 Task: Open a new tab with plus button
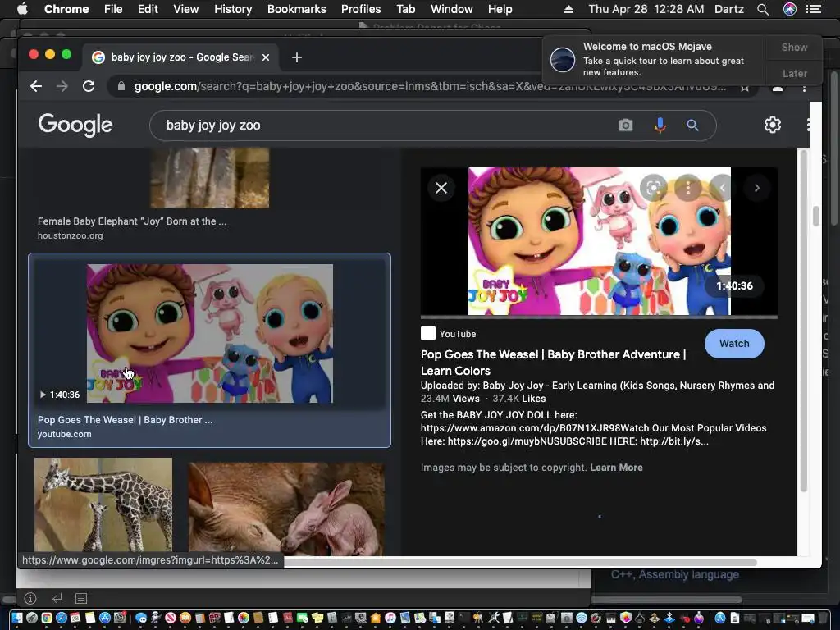[297, 57]
